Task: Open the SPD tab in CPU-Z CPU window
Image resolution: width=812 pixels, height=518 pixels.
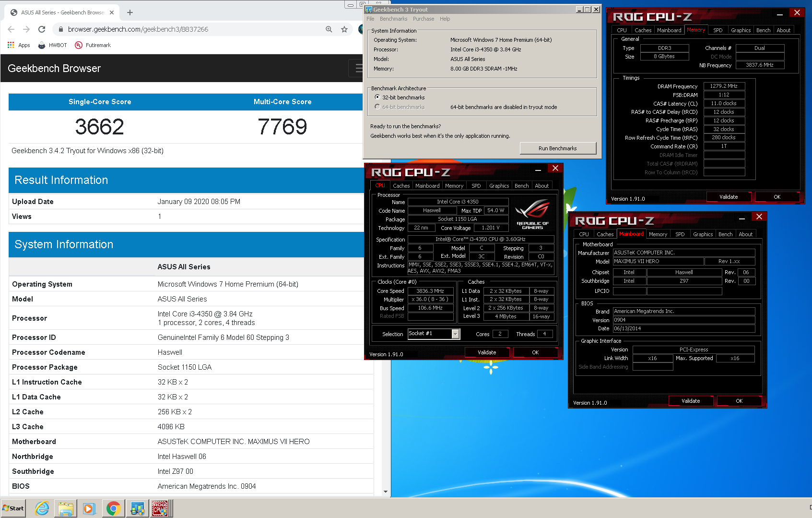Action: coord(476,186)
